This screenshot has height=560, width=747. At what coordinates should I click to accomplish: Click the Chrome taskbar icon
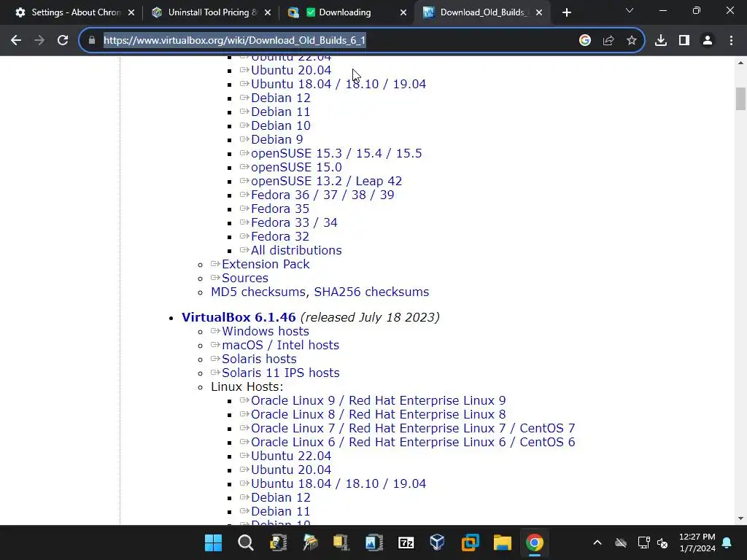pos(535,542)
